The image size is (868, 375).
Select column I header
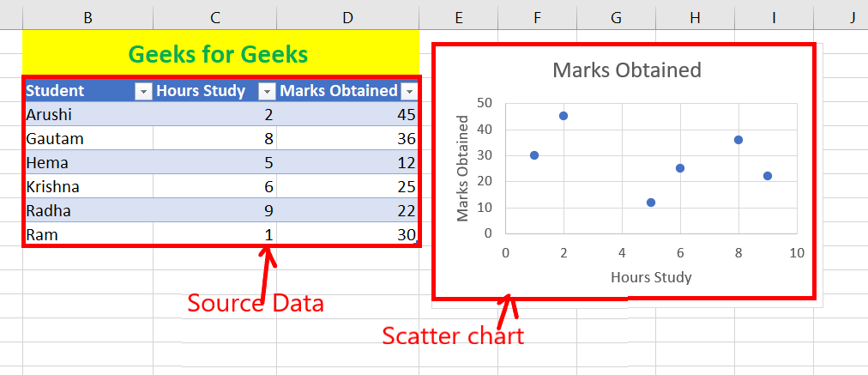pyautogui.click(x=774, y=18)
